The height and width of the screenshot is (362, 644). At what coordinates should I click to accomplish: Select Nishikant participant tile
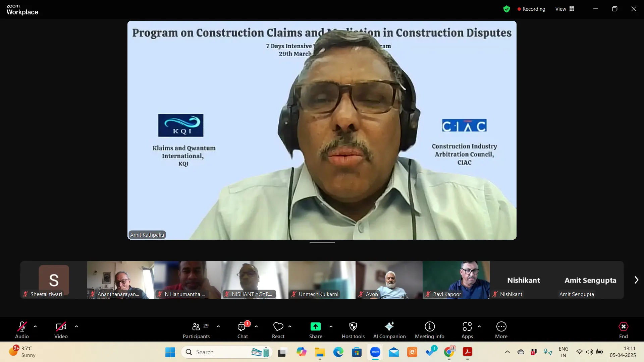tap(523, 280)
